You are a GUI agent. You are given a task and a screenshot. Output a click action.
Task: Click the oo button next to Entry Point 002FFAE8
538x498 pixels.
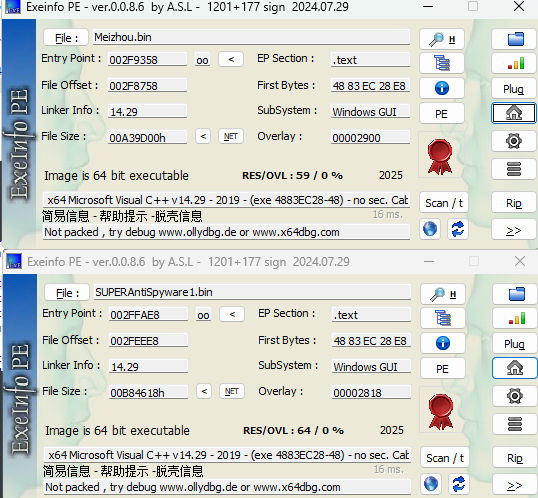[203, 315]
